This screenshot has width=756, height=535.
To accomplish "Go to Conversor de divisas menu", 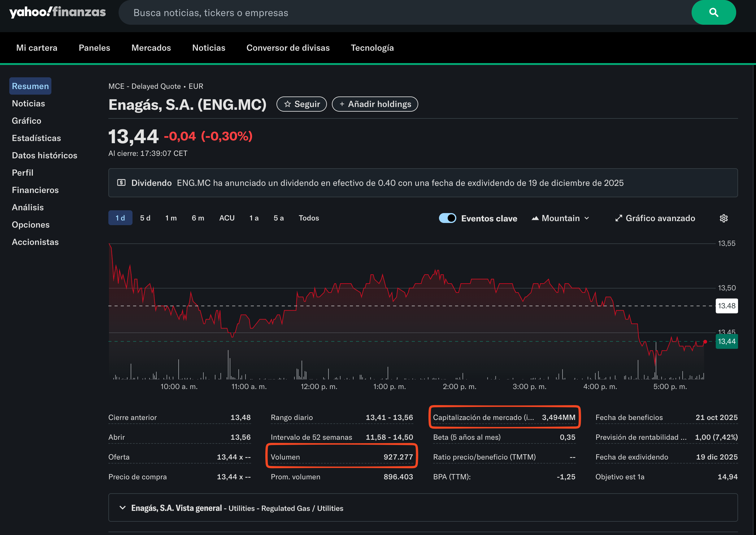I will pos(288,48).
